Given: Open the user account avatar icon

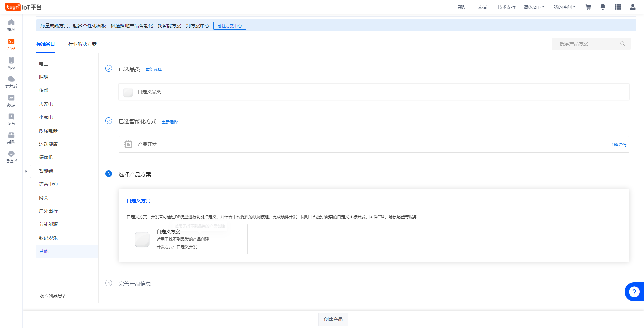Looking at the screenshot, I should [633, 7].
